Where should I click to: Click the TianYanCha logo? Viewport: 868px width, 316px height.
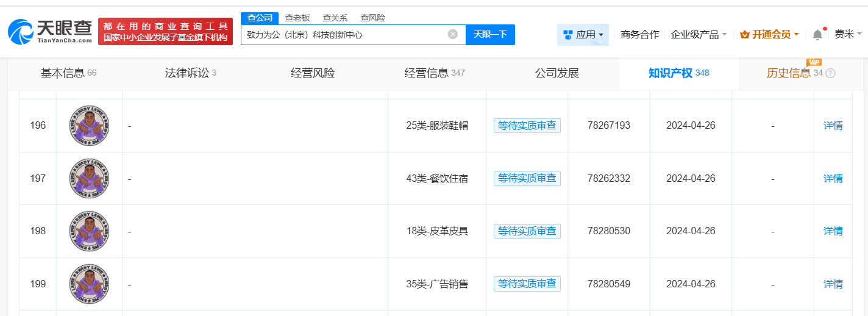[x=50, y=31]
